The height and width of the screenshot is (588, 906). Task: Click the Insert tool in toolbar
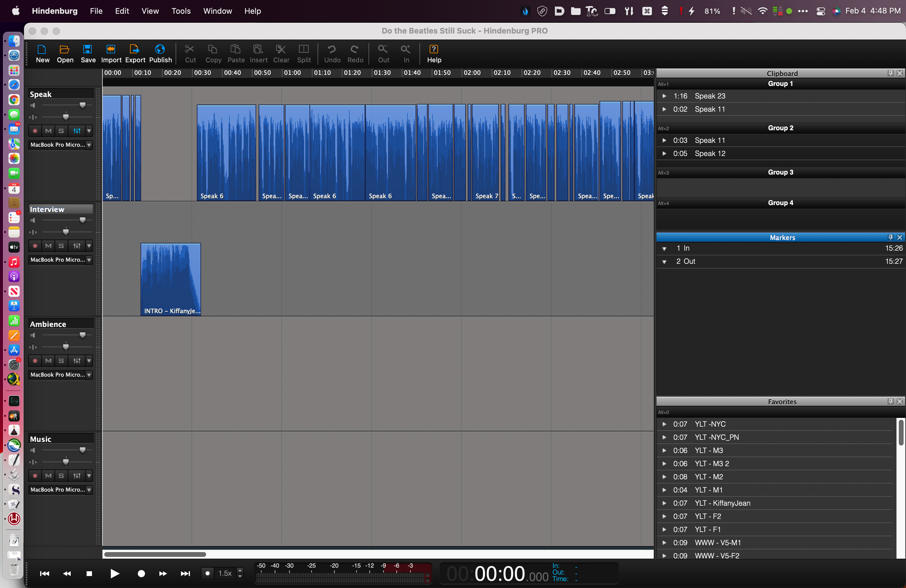(259, 54)
